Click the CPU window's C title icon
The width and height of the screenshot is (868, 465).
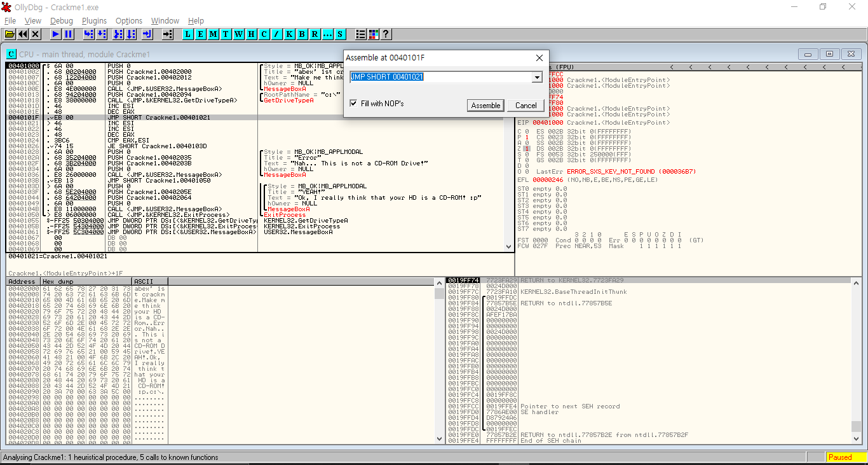coord(11,54)
